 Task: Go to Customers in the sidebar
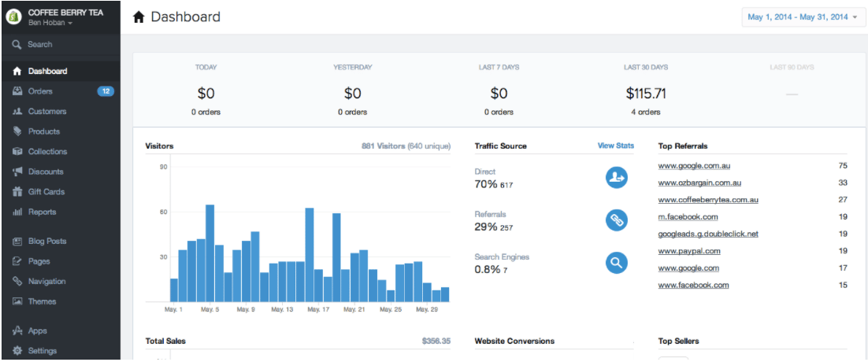point(47,112)
